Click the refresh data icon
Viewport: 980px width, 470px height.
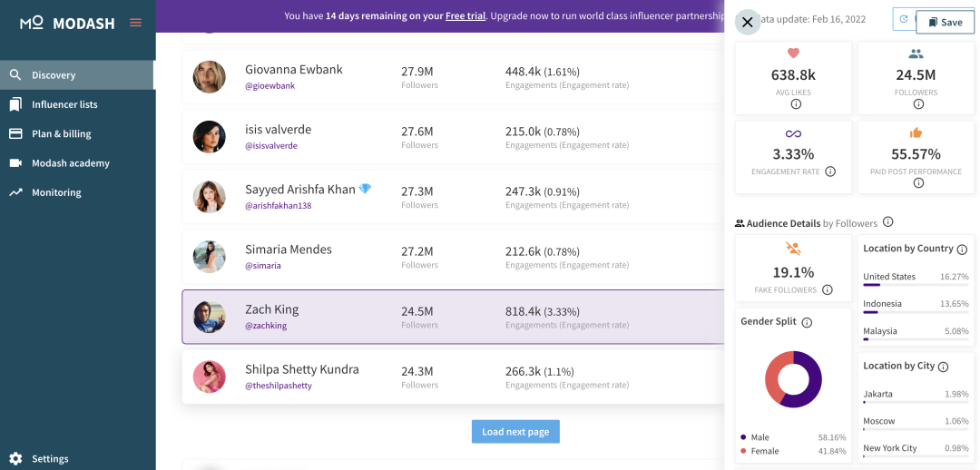click(904, 19)
